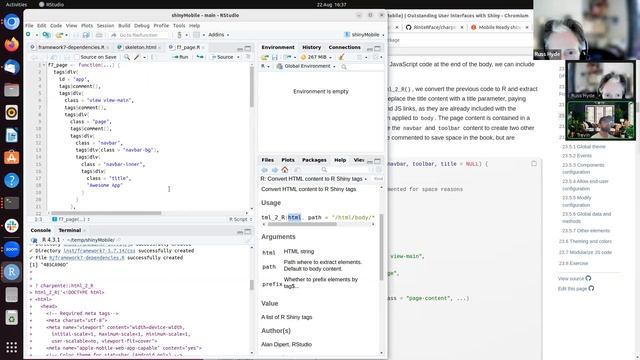The height and width of the screenshot is (360, 640).
Task: Click the version control Git icon
Action: pyautogui.click(x=180, y=35)
